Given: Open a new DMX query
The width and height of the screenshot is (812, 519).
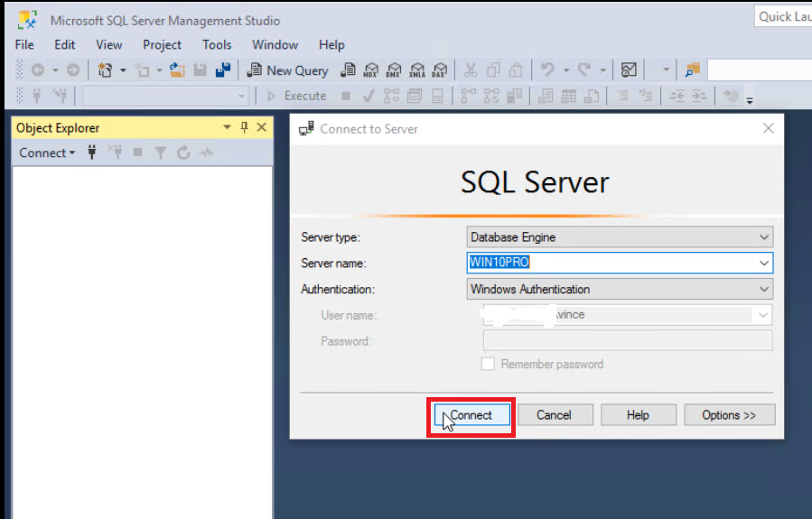Looking at the screenshot, I should 394,70.
